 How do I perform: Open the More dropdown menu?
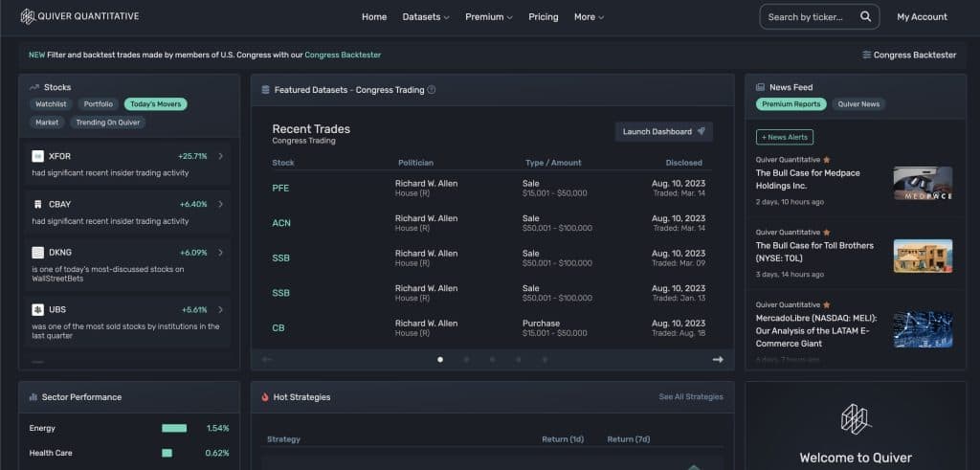(x=589, y=17)
